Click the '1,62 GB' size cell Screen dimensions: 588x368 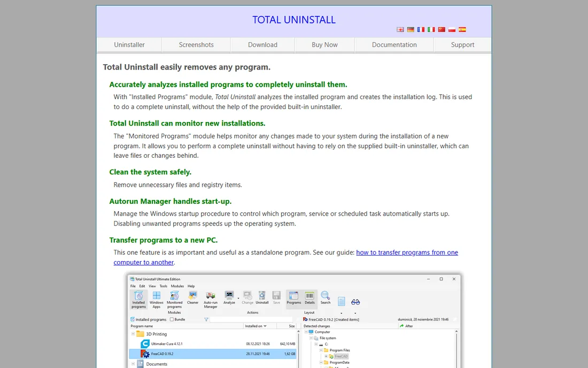[x=290, y=354]
